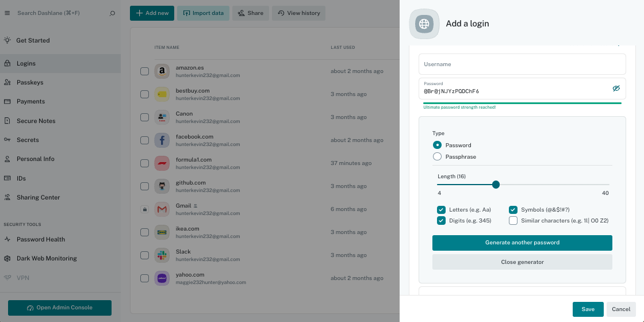
Task: Toggle the hamburger sidebar menu icon
Action: click(x=7, y=13)
